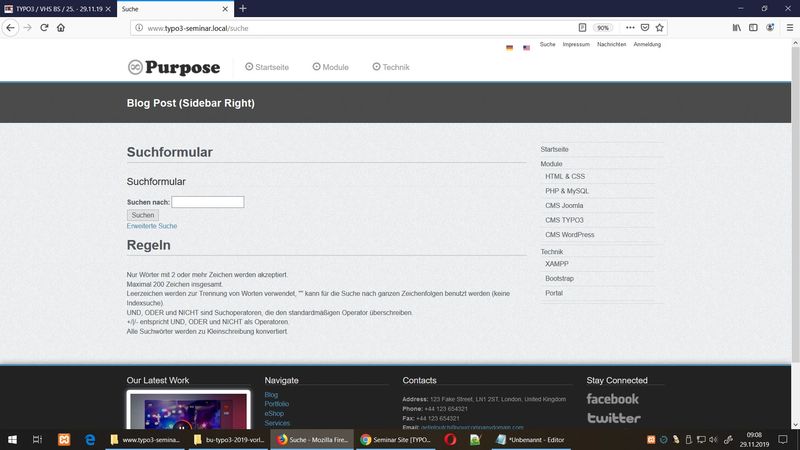Open Technik main menu item
This screenshot has width=800, height=450.
point(391,67)
